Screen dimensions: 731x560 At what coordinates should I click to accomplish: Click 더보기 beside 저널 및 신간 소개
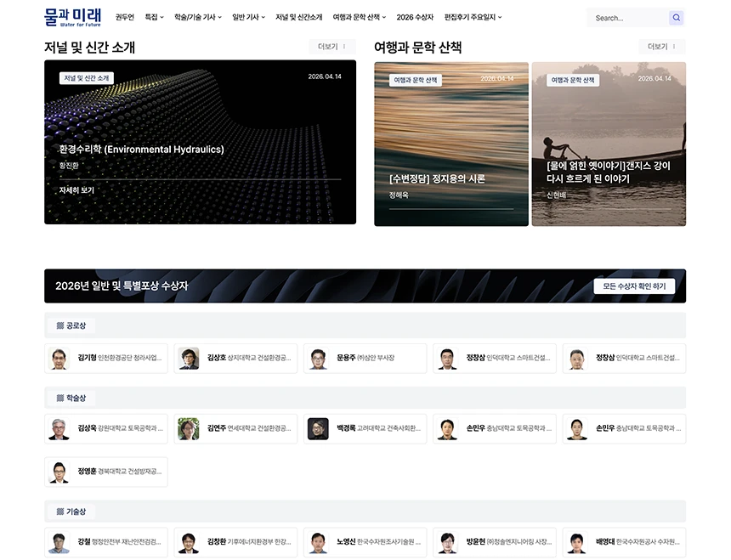pos(331,47)
